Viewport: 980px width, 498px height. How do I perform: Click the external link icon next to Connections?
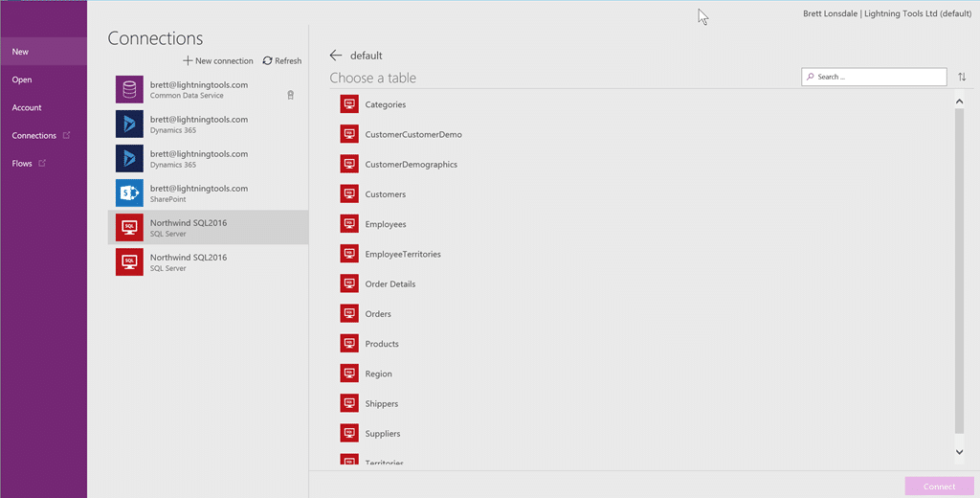coord(67,135)
